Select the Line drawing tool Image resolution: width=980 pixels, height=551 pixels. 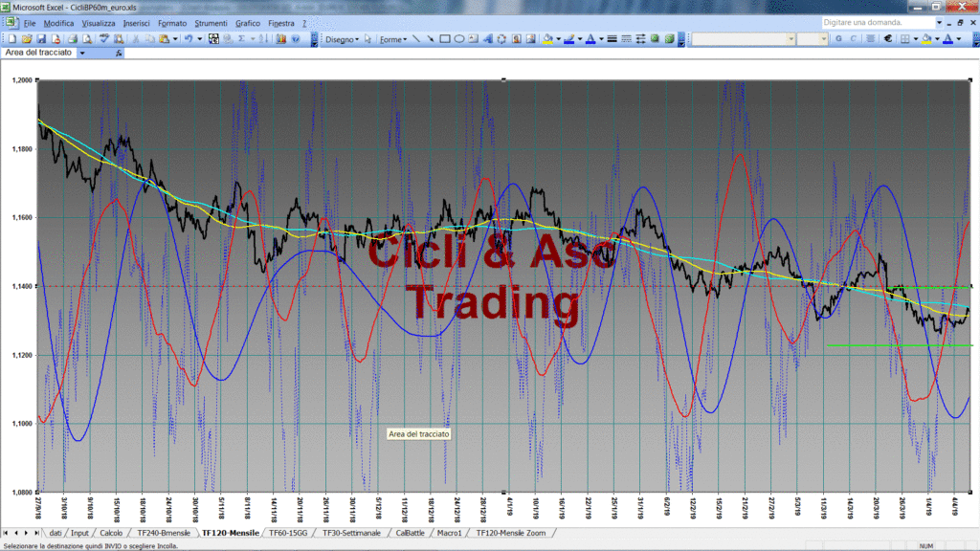(416, 38)
